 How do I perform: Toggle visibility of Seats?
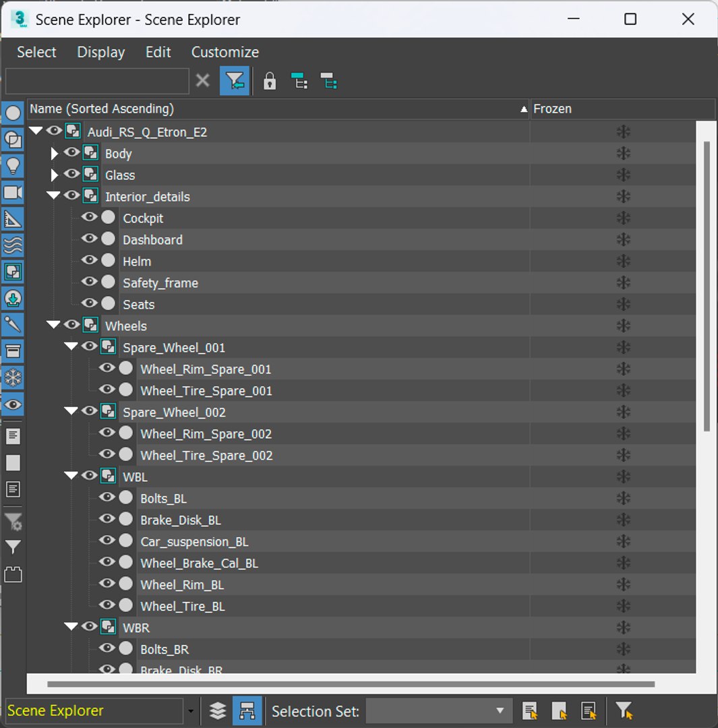pyautogui.click(x=89, y=303)
